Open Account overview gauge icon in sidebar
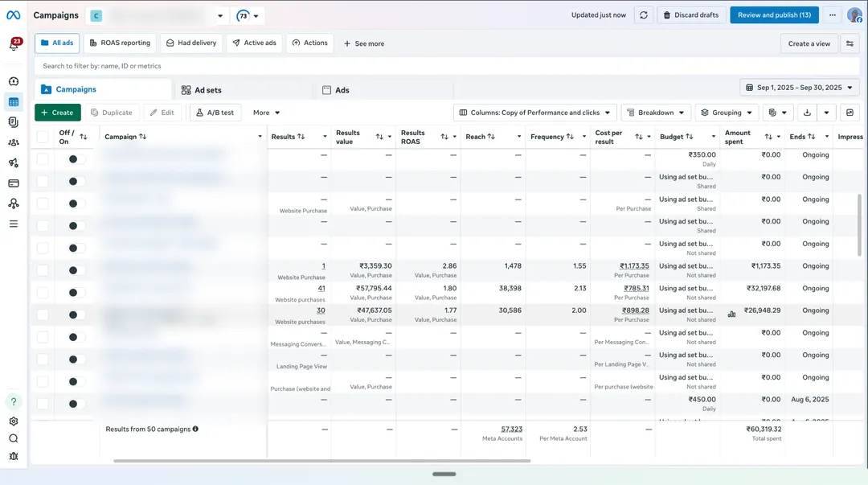This screenshot has height=485, width=868. point(14,81)
